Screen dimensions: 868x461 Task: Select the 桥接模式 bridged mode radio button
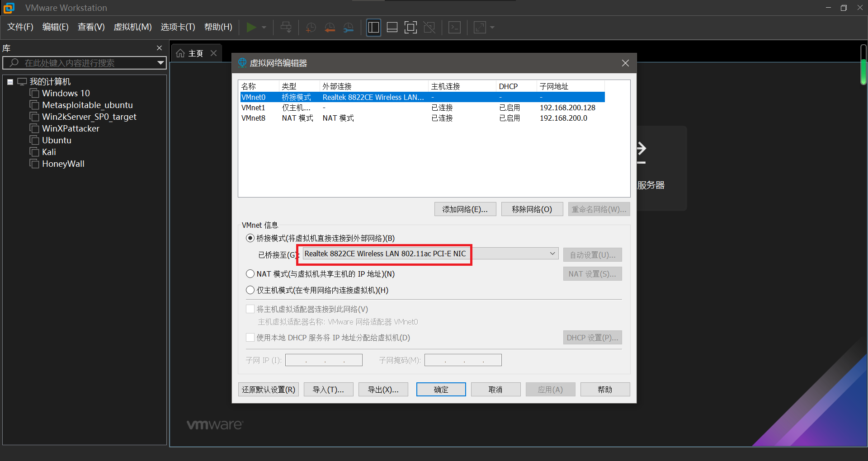[x=250, y=238]
